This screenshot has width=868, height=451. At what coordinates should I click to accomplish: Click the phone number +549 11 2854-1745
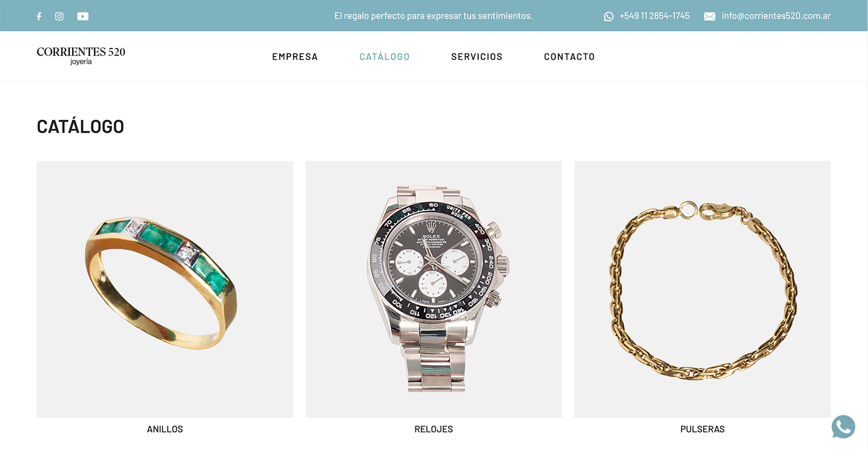click(x=655, y=16)
